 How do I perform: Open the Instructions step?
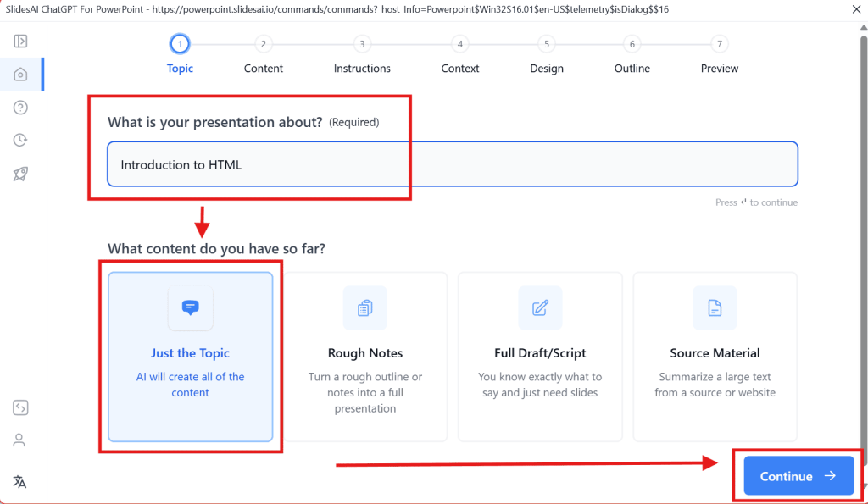coord(362,44)
